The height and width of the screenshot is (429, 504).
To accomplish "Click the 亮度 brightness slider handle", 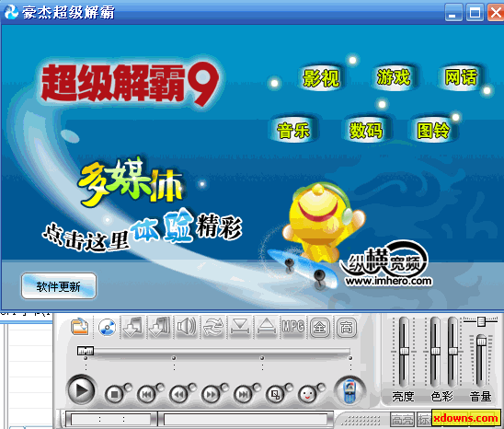I will pos(404,351).
